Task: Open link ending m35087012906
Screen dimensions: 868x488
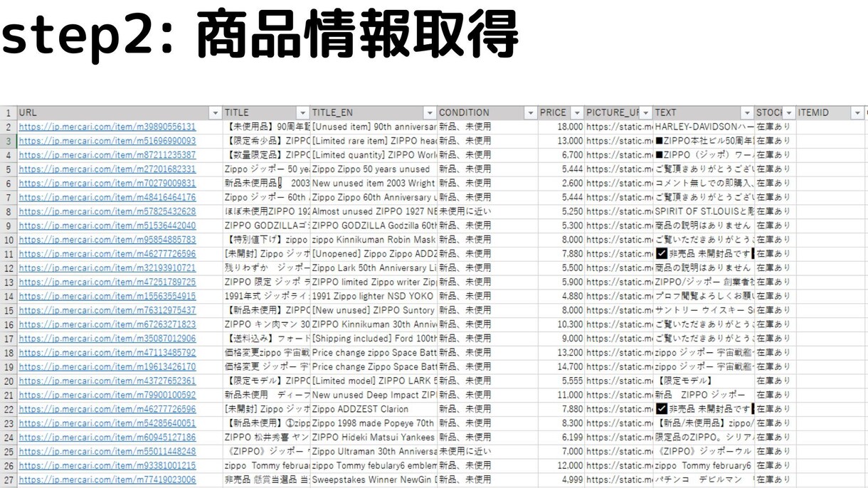Action: point(107,339)
